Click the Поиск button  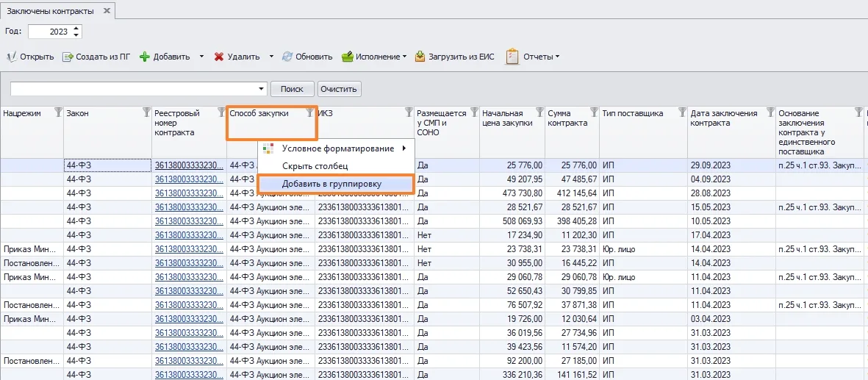[x=293, y=89]
